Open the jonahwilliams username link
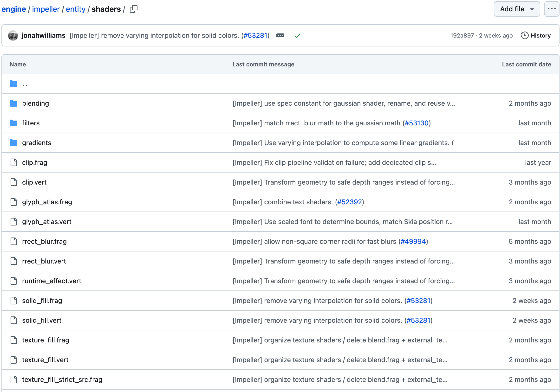The height and width of the screenshot is (392, 560). click(x=43, y=36)
